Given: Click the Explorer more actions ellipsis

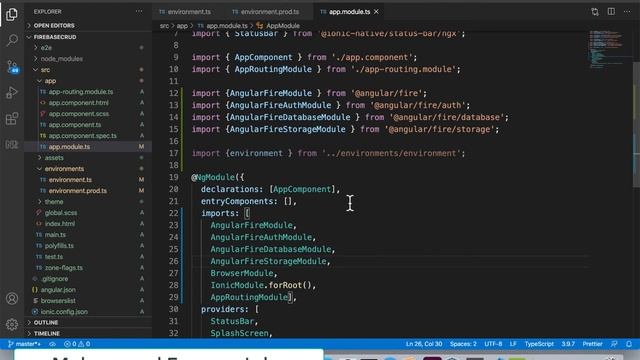Looking at the screenshot, I should point(139,11).
